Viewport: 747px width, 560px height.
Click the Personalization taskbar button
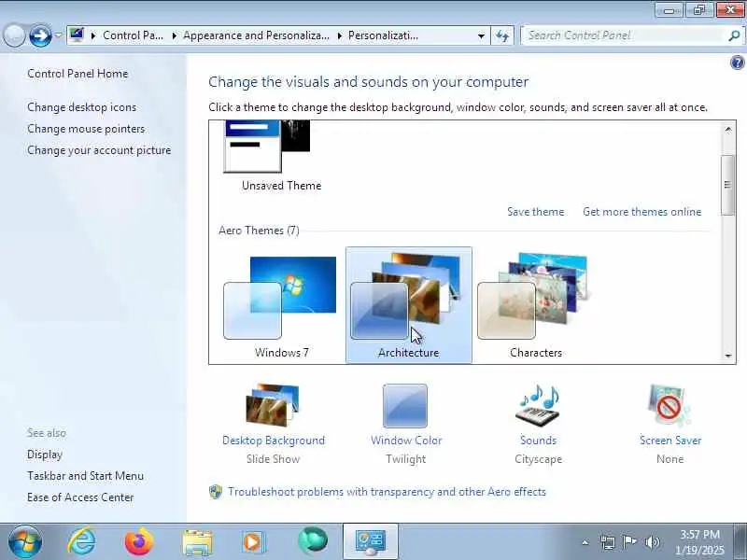370,542
